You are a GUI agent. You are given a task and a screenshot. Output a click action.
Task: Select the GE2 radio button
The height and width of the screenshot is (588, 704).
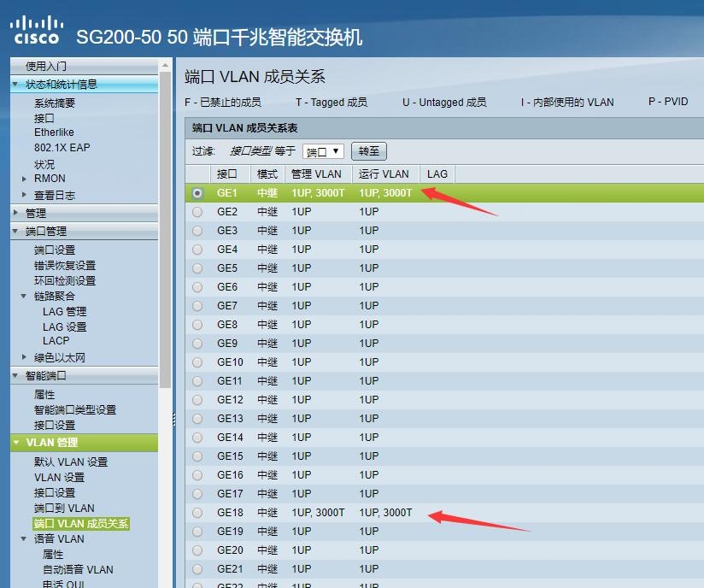point(197,212)
